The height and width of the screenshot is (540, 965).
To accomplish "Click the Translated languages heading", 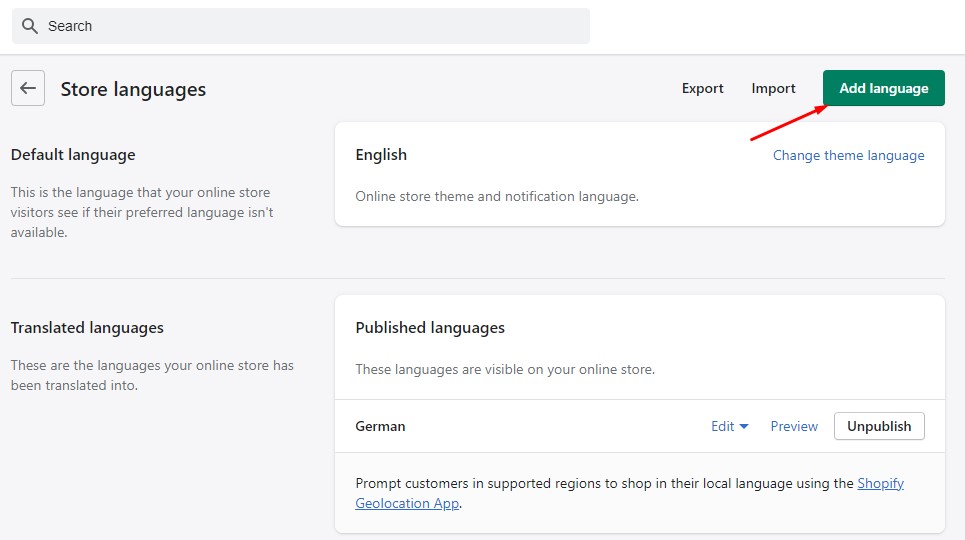I will (87, 328).
